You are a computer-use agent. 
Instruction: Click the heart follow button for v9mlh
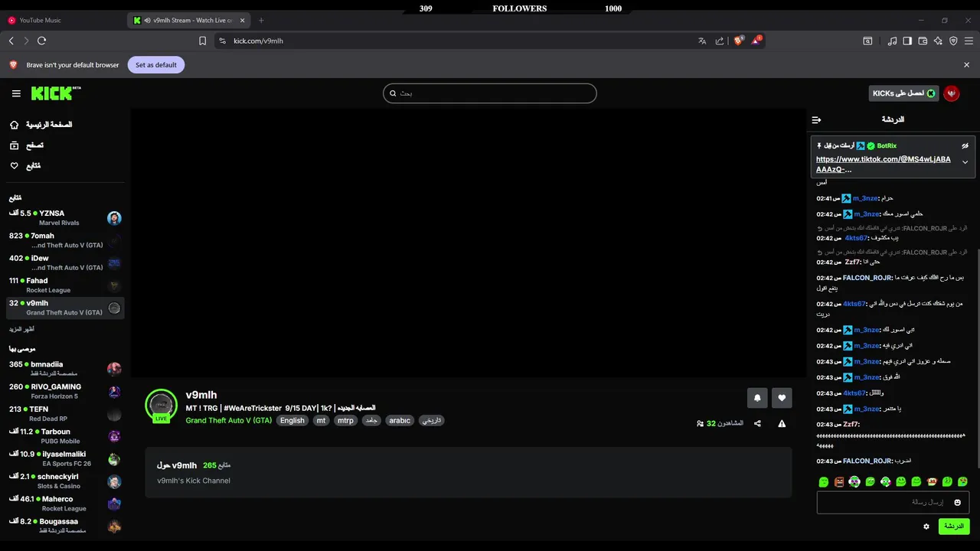[x=782, y=398]
